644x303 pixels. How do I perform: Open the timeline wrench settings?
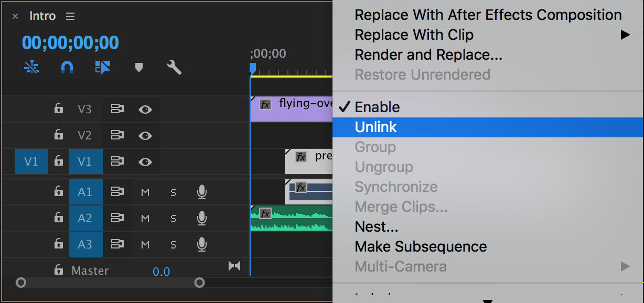pyautogui.click(x=174, y=67)
